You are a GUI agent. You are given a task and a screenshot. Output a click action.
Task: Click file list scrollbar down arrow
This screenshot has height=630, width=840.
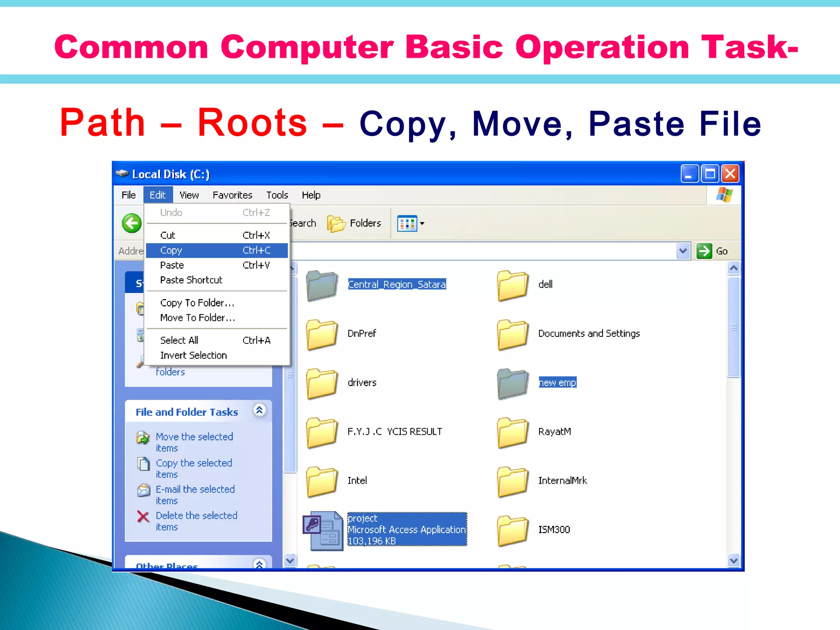coord(734,560)
